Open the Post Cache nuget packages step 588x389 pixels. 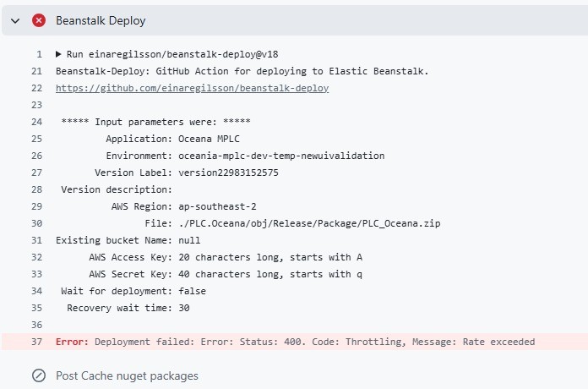pyautogui.click(x=127, y=375)
